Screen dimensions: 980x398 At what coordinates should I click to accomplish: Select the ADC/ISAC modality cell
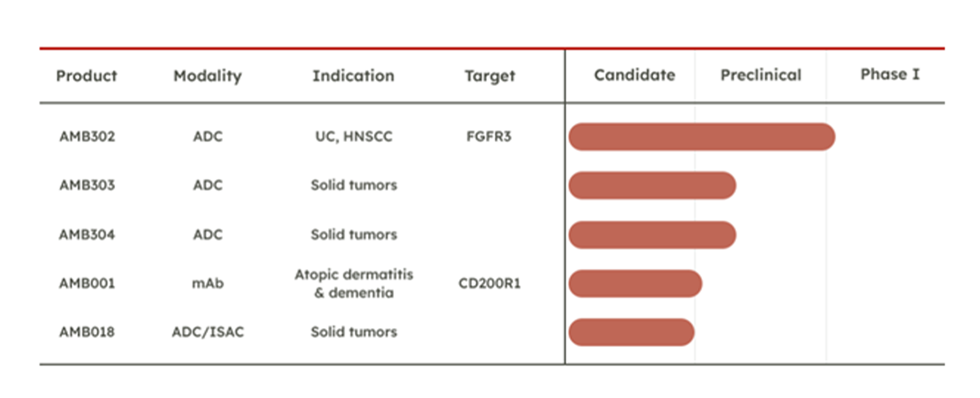208,332
